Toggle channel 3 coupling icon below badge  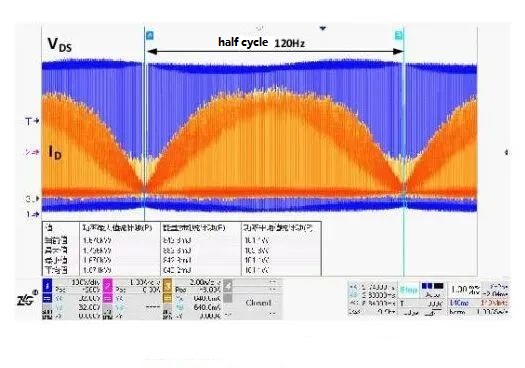point(167,297)
